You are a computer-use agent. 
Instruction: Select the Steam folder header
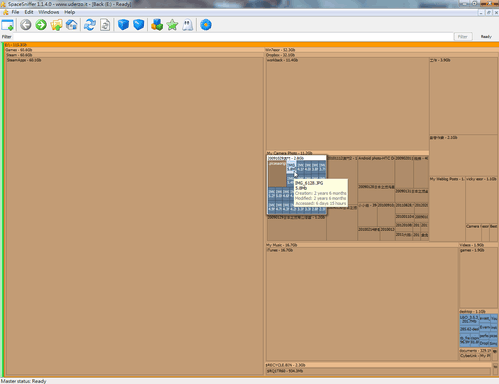135,55
